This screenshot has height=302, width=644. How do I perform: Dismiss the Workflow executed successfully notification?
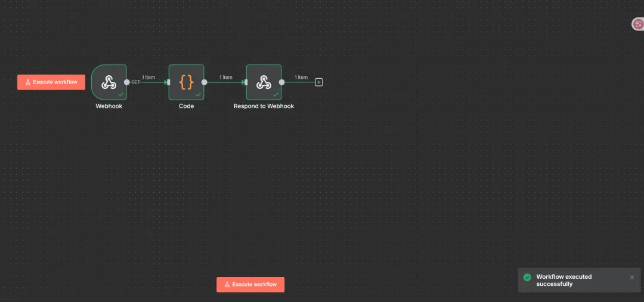click(632, 278)
